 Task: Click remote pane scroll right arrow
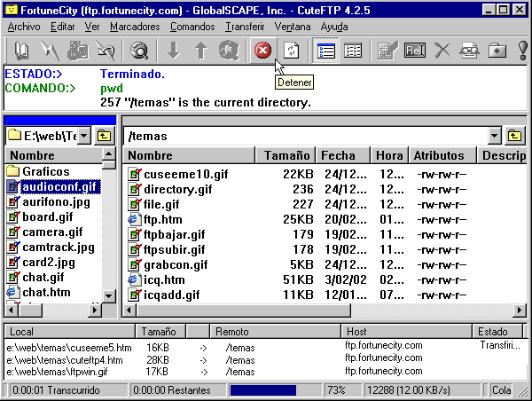coord(519,310)
